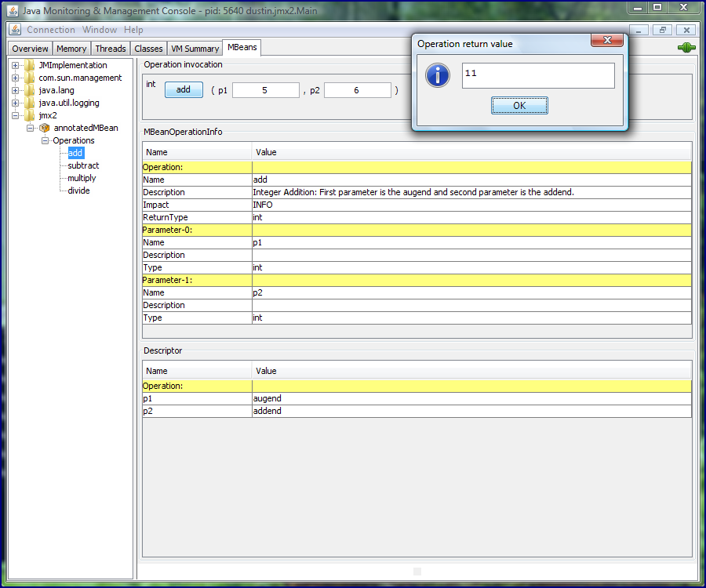
Task: Click the Parameter-0 header row
Action: click(417, 230)
